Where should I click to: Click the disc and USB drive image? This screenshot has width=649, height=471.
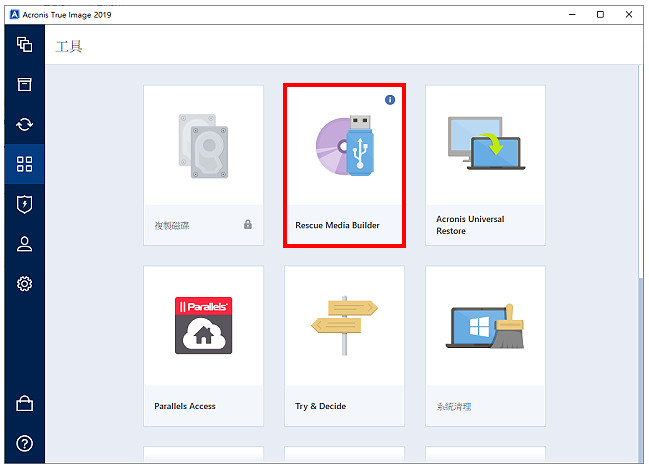(x=345, y=145)
